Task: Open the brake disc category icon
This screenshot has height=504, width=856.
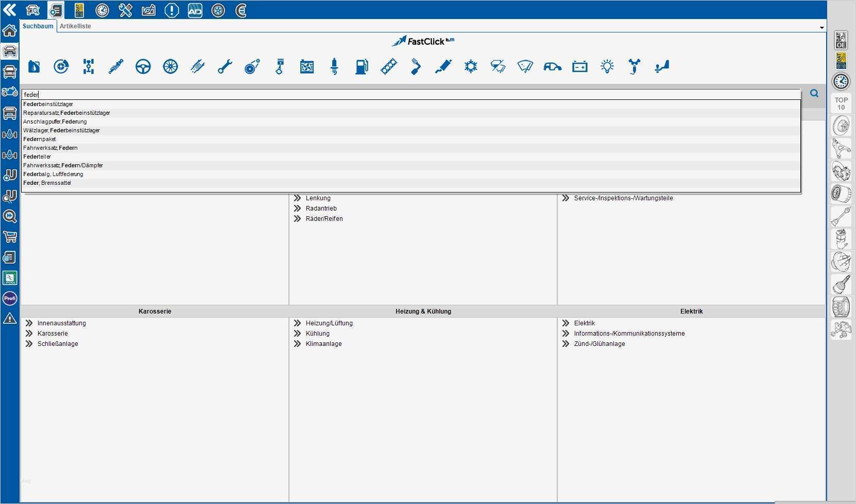Action: pos(61,66)
